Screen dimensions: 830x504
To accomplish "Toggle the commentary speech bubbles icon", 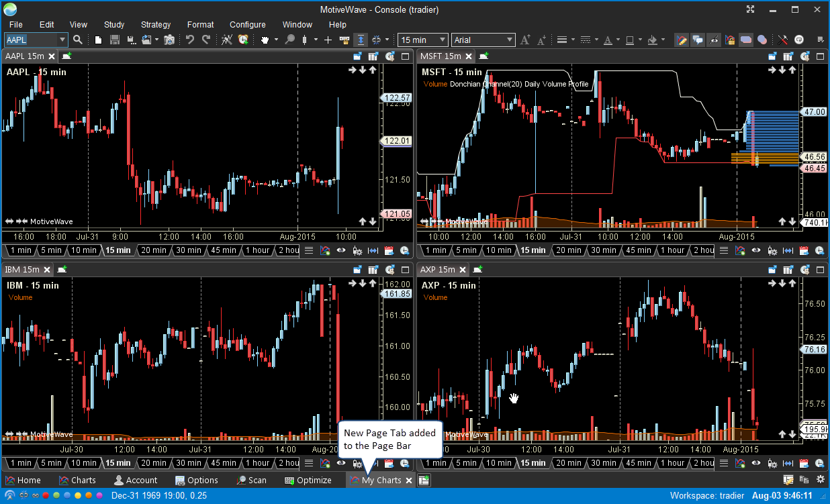I will (698, 40).
